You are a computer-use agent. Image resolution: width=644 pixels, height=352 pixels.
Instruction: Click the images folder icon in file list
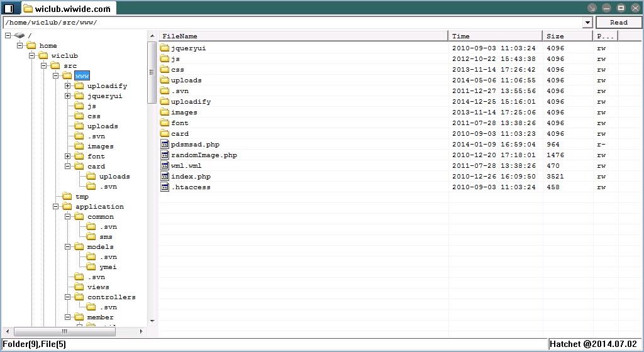click(165, 112)
